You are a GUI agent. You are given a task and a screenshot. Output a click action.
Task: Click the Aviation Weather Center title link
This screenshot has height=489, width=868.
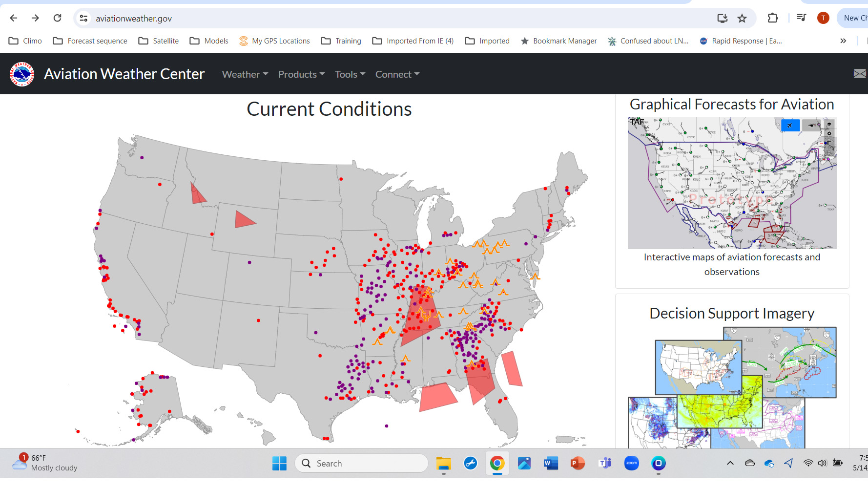click(x=124, y=74)
